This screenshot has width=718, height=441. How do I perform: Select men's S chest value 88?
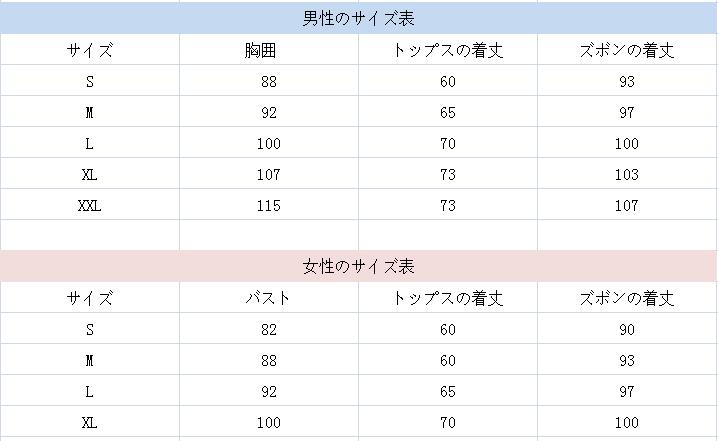tap(269, 81)
